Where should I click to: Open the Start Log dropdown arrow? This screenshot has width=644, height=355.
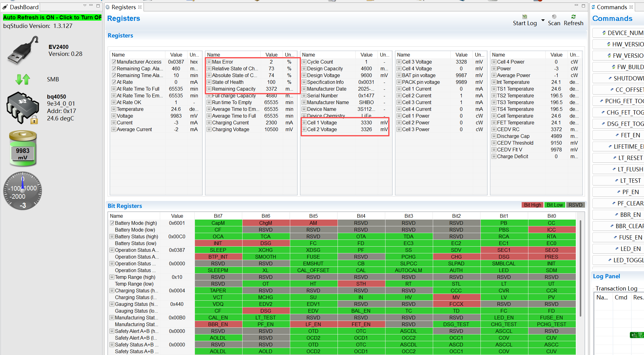pos(543,20)
